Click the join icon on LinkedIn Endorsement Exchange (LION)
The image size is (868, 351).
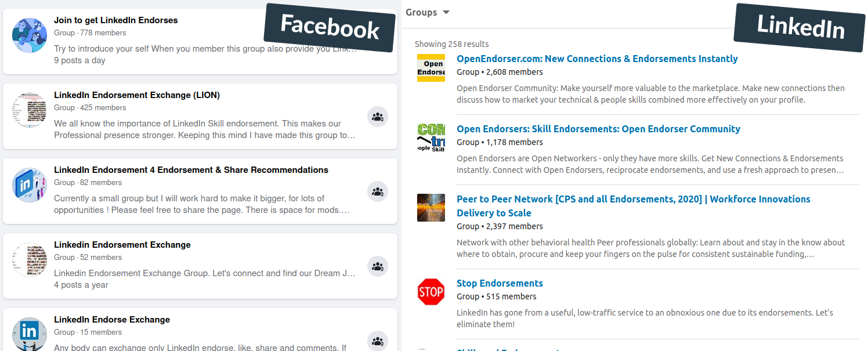pyautogui.click(x=378, y=116)
